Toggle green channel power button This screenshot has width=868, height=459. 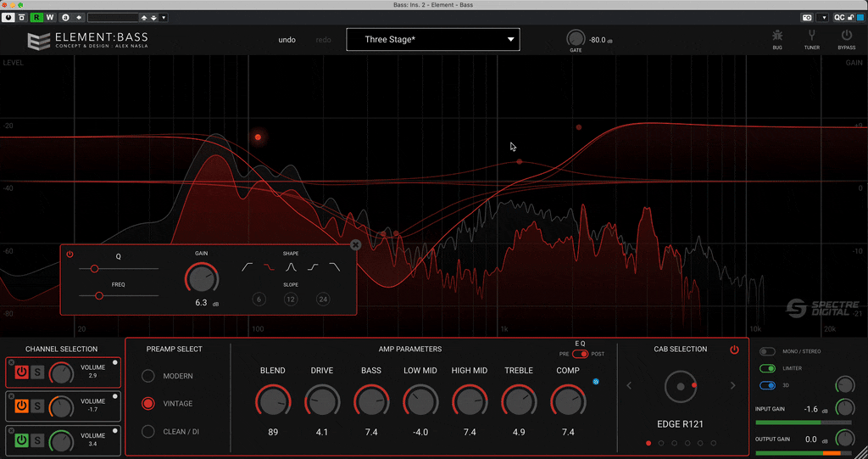21,440
